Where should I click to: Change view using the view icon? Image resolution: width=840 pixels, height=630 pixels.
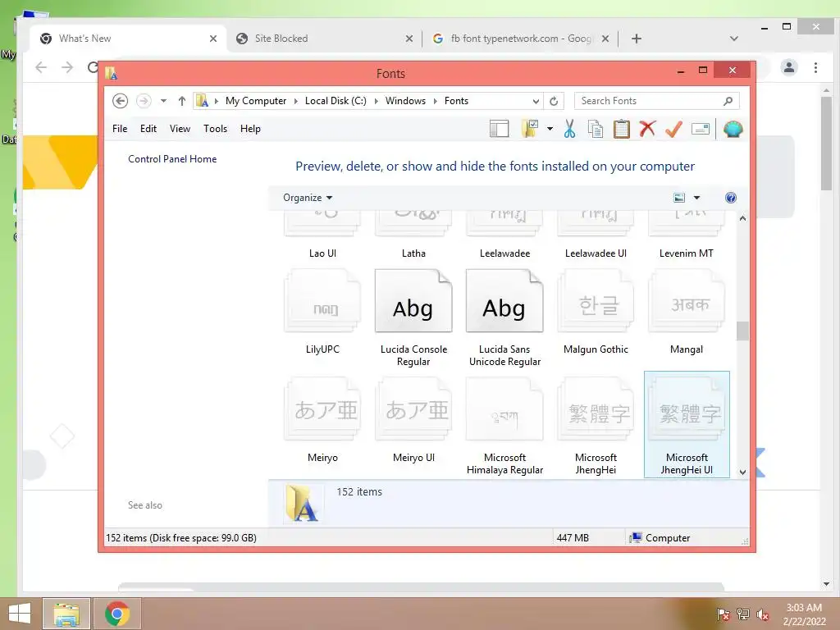point(679,198)
